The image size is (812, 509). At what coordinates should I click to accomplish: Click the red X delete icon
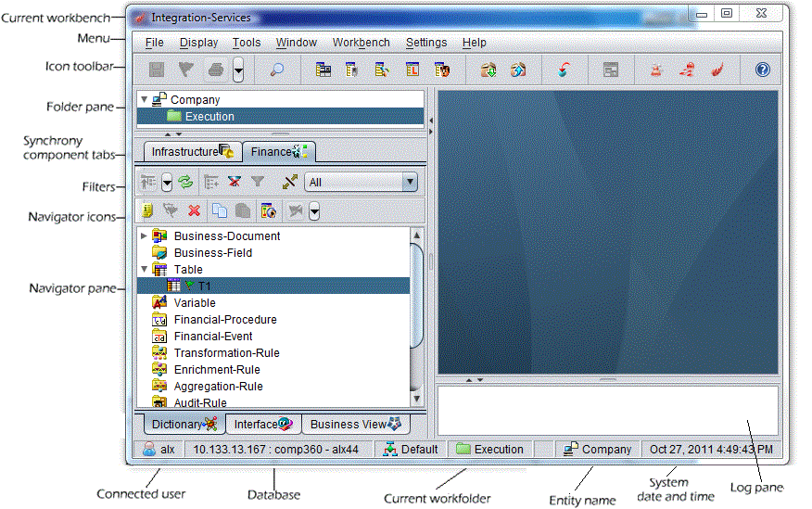(194, 211)
